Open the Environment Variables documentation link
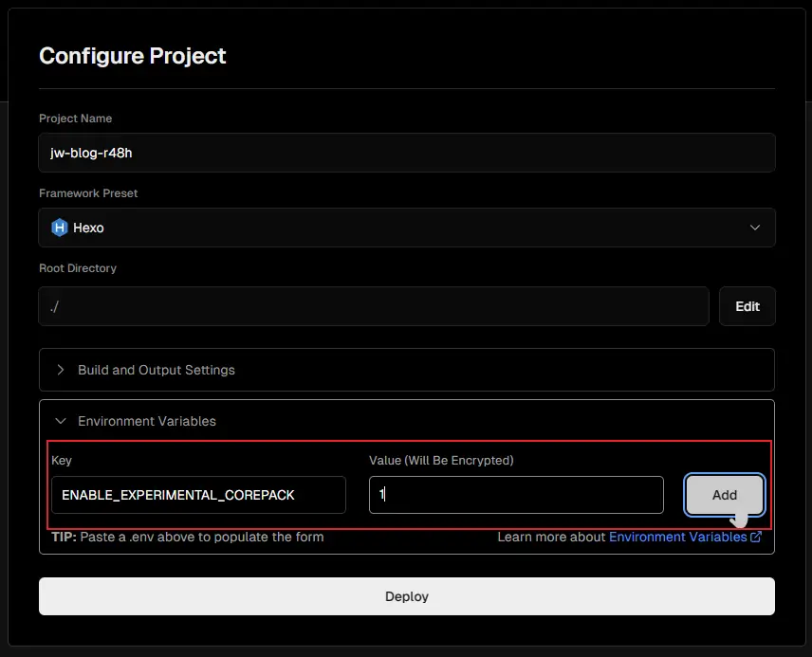 [x=677, y=538]
